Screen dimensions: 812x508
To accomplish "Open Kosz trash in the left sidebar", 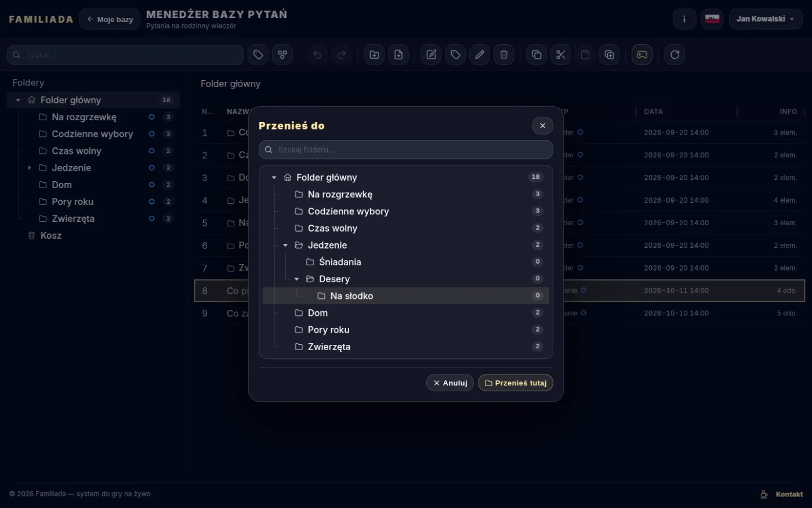I will (93, 236).
